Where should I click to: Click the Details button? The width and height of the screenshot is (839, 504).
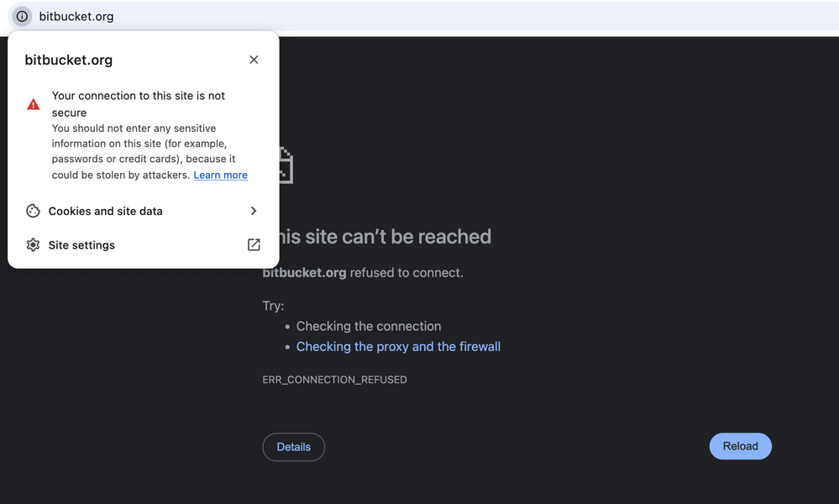pos(294,447)
